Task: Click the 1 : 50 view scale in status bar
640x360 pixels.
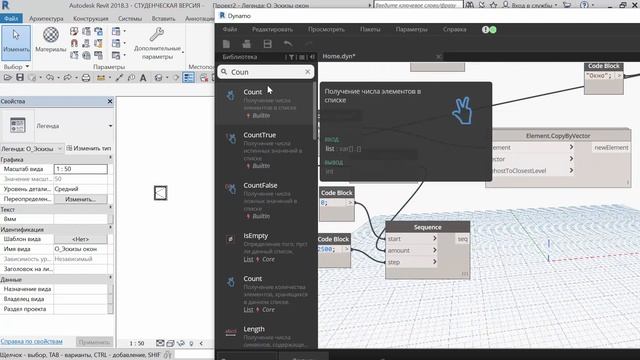Action: click(x=137, y=343)
